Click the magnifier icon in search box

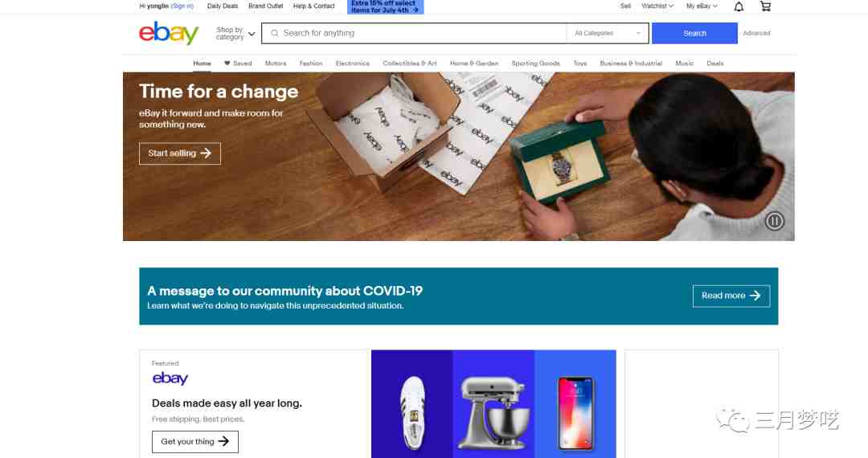tap(274, 33)
